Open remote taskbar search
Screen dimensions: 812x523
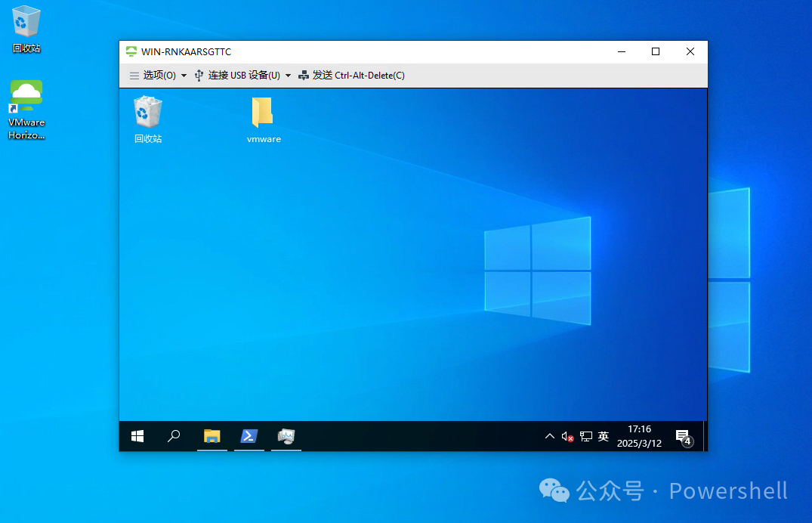(x=174, y=436)
